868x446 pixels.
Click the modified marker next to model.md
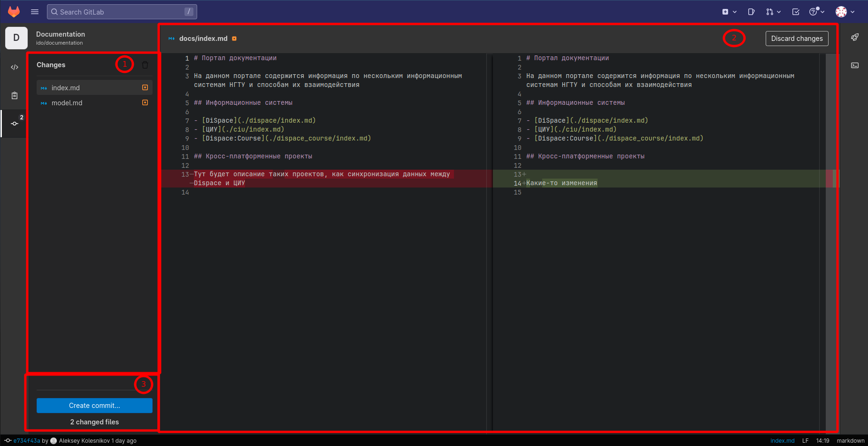(x=145, y=102)
